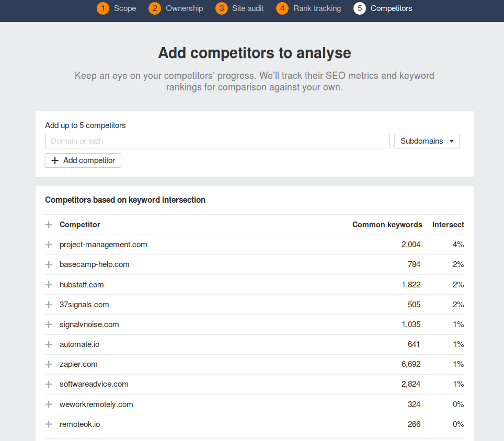
Task: Click plus icon beside weworkremotely.com
Action: tap(49, 404)
